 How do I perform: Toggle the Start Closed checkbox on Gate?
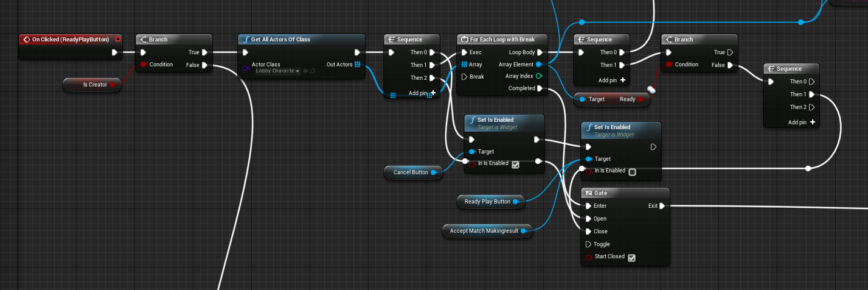631,258
